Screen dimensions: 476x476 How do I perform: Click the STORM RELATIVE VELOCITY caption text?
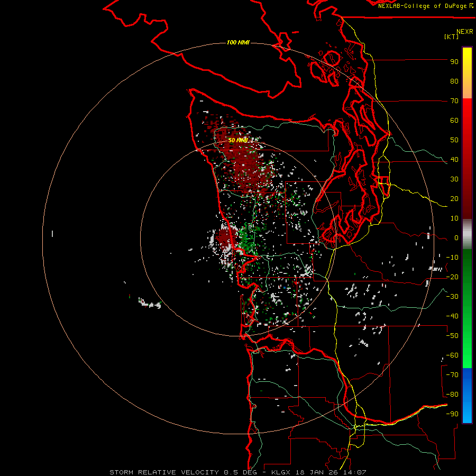tap(164, 472)
